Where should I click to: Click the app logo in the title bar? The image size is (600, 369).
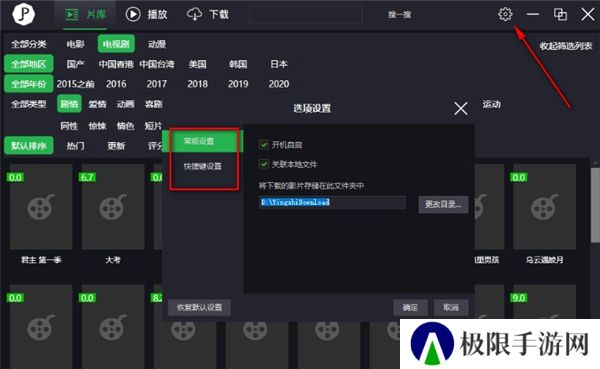click(24, 14)
